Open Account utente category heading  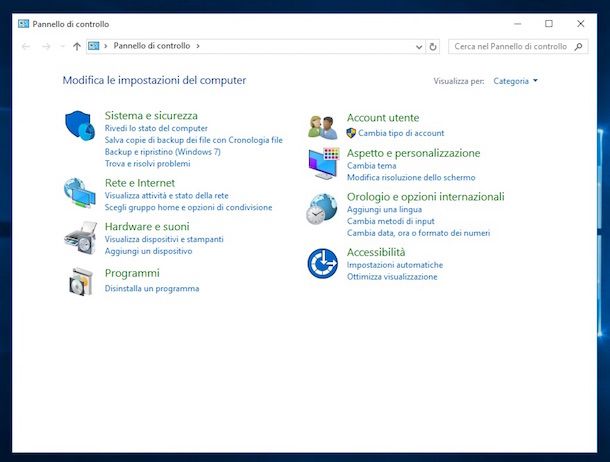(383, 118)
